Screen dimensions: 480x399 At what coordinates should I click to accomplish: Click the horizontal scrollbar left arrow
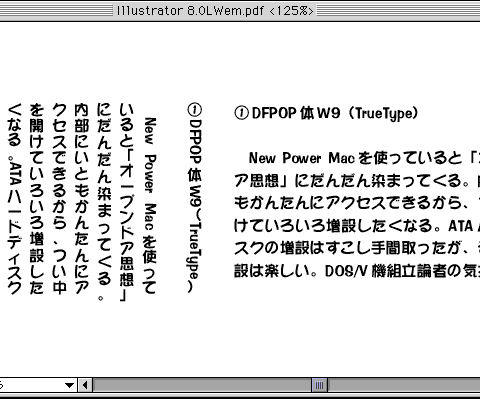(x=85, y=385)
